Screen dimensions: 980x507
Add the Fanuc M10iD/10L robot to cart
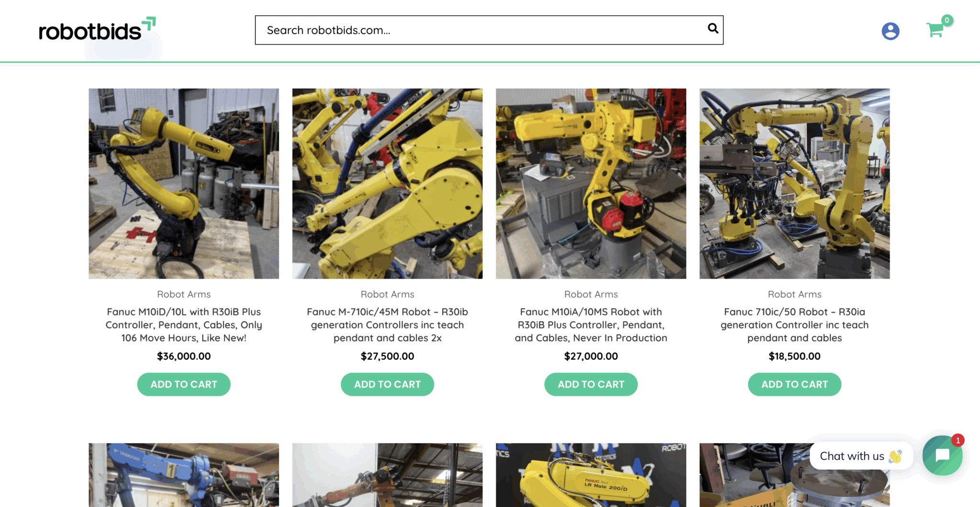pyautogui.click(x=184, y=384)
